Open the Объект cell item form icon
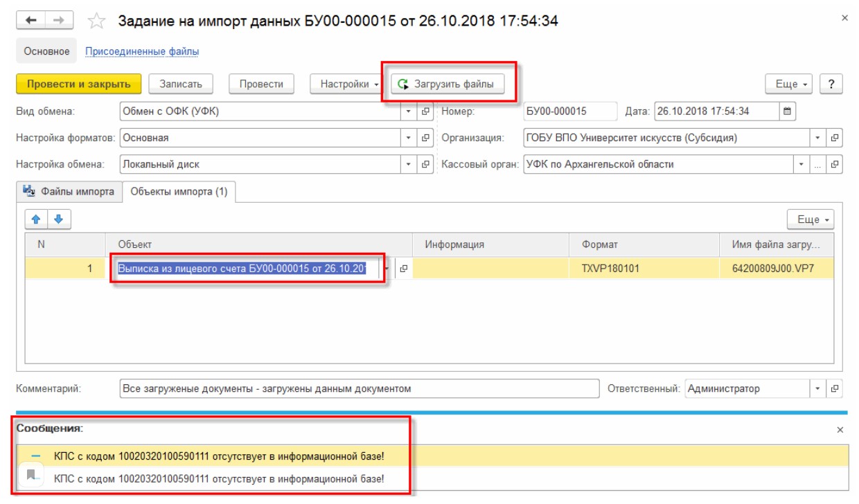The width and height of the screenshot is (859, 504). [402, 269]
